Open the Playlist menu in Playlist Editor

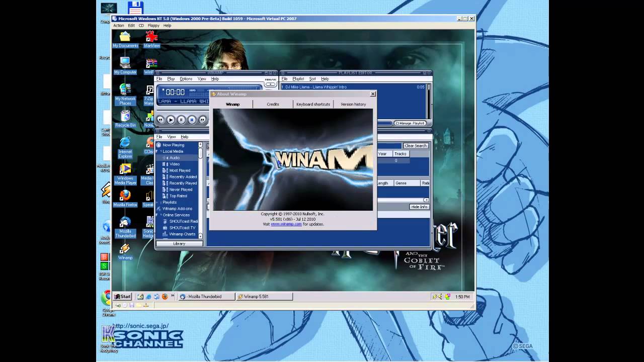pos(298,79)
